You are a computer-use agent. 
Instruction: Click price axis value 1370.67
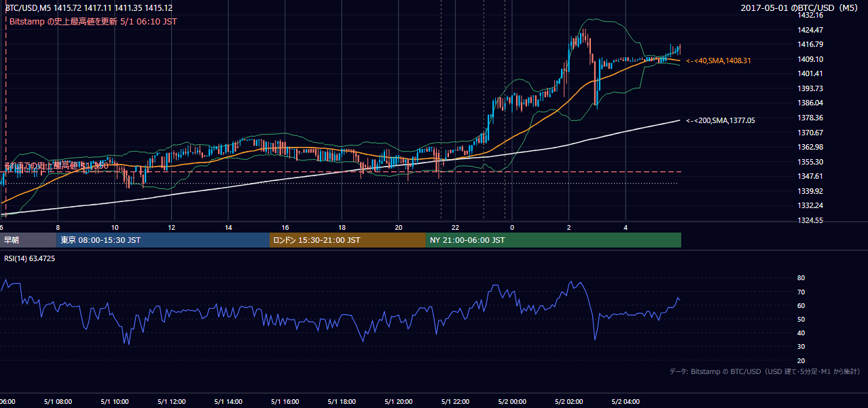pyautogui.click(x=810, y=133)
